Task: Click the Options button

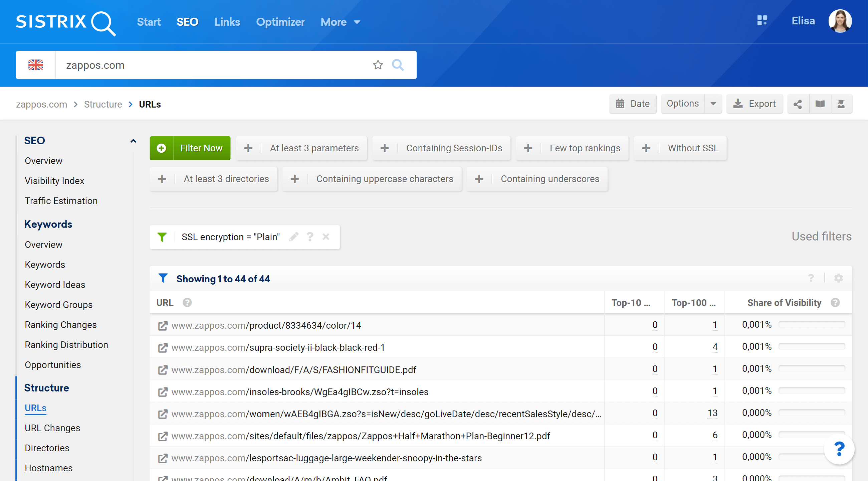Action: (683, 104)
